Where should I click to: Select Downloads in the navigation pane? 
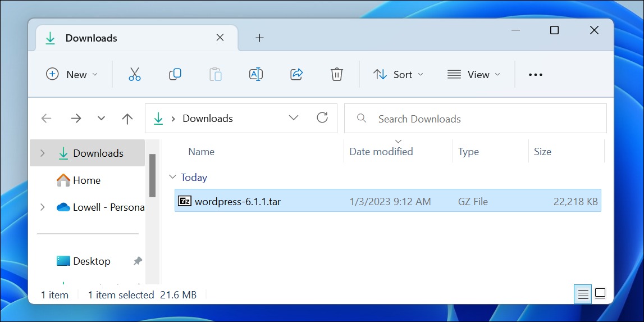tap(88, 153)
